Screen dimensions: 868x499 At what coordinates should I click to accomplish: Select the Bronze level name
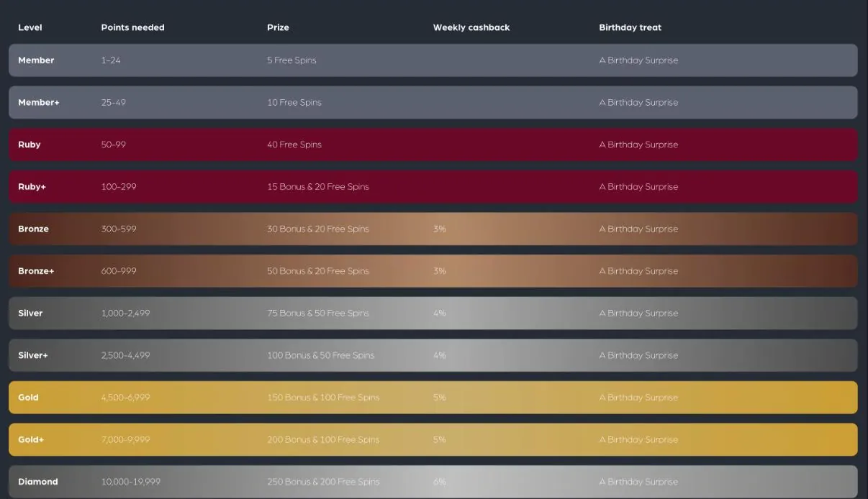33,229
